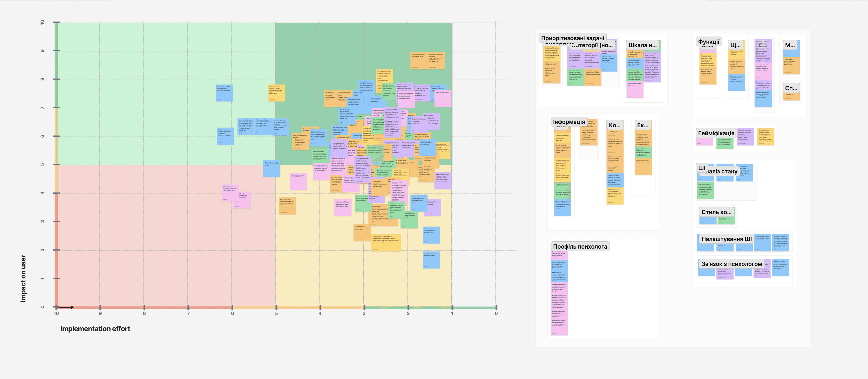Select the 'ШІ' section label
The width and height of the screenshot is (868, 379).
[x=702, y=168]
